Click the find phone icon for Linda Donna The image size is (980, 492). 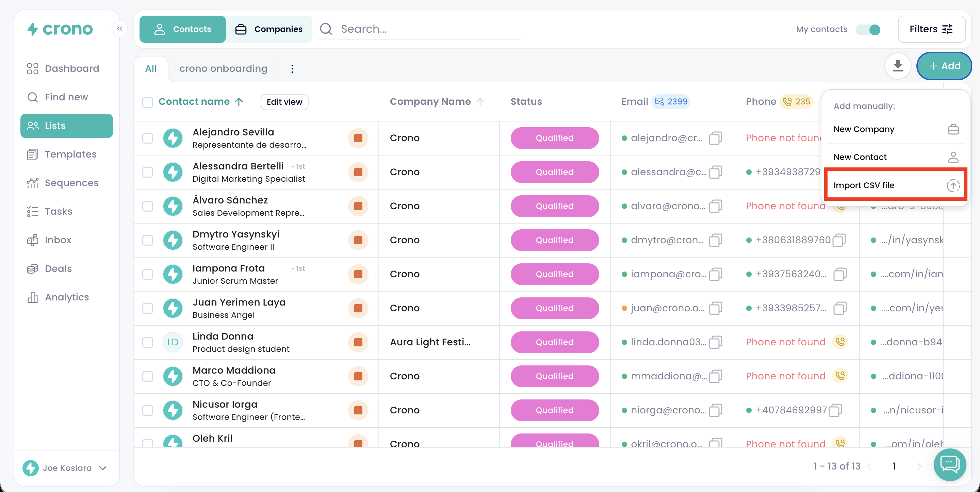840,342
